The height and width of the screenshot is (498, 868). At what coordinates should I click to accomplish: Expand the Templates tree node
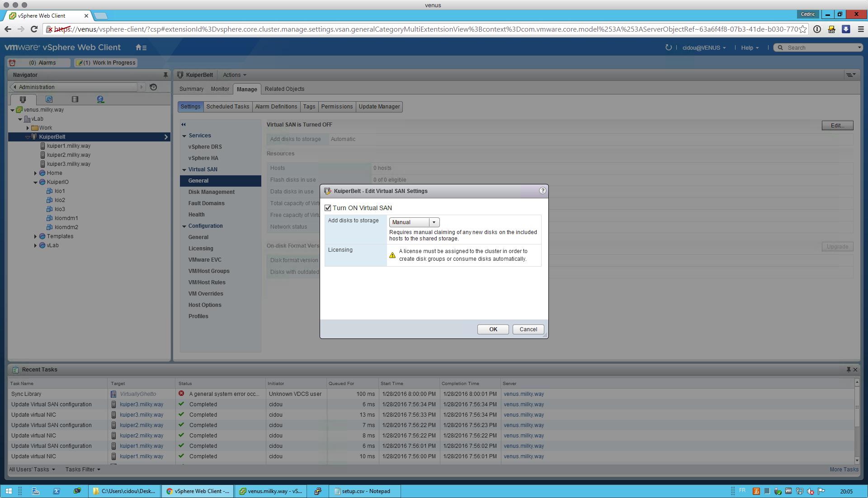[35, 236]
